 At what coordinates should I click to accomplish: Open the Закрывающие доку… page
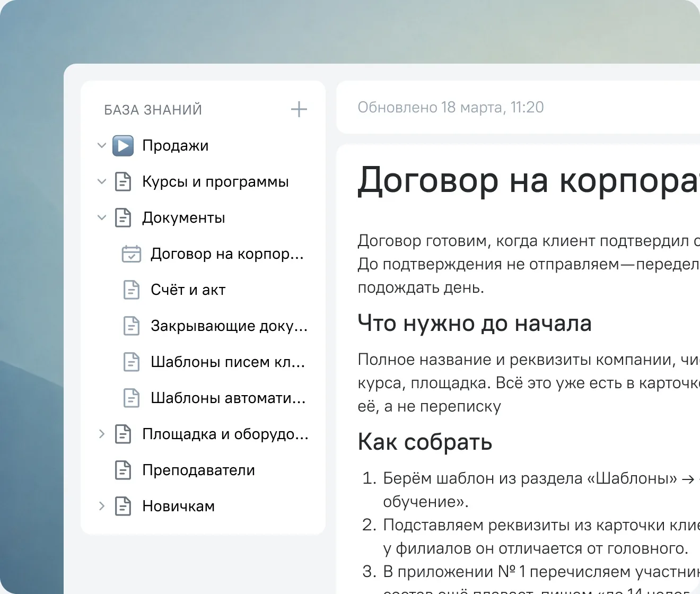(x=229, y=326)
